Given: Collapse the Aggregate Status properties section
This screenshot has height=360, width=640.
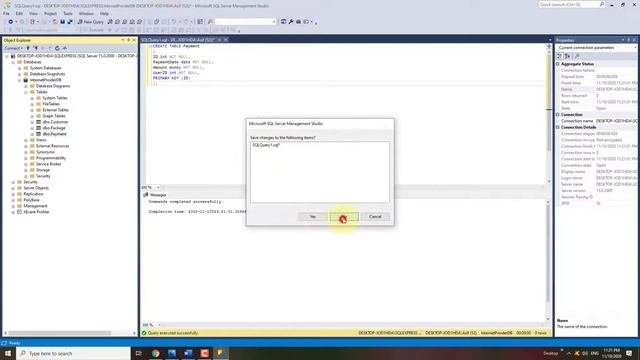Looking at the screenshot, I should (x=558, y=64).
